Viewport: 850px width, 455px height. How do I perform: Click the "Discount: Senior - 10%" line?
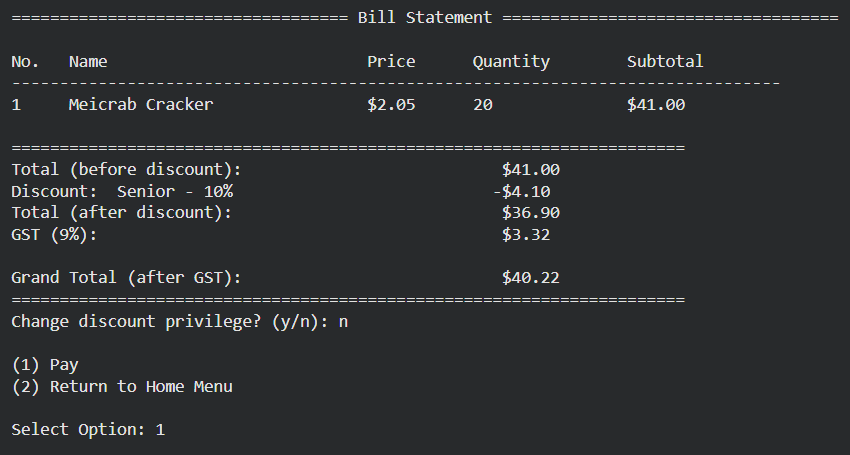coord(122,191)
